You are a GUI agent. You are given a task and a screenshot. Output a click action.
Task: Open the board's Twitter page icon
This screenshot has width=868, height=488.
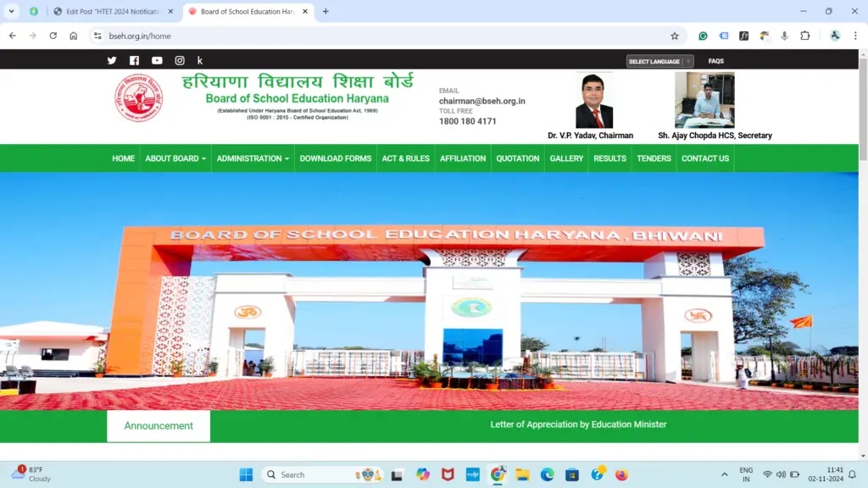112,60
